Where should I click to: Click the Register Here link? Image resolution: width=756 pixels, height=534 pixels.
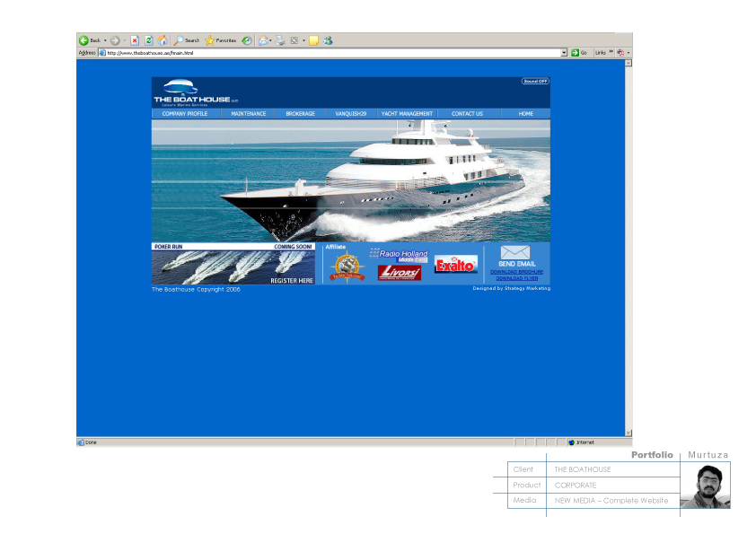292,281
